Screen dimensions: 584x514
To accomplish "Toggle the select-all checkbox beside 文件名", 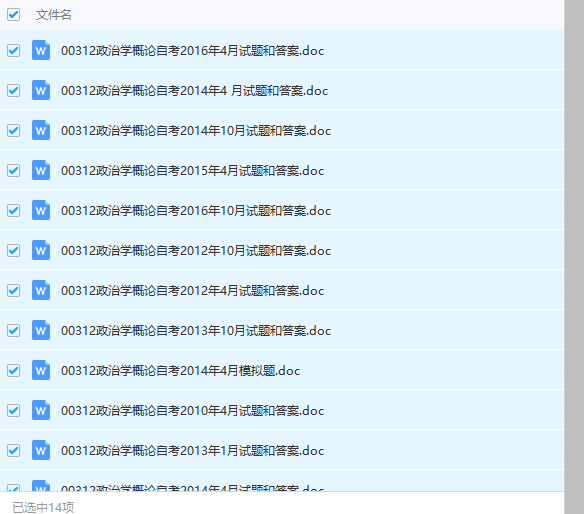I will (13, 15).
